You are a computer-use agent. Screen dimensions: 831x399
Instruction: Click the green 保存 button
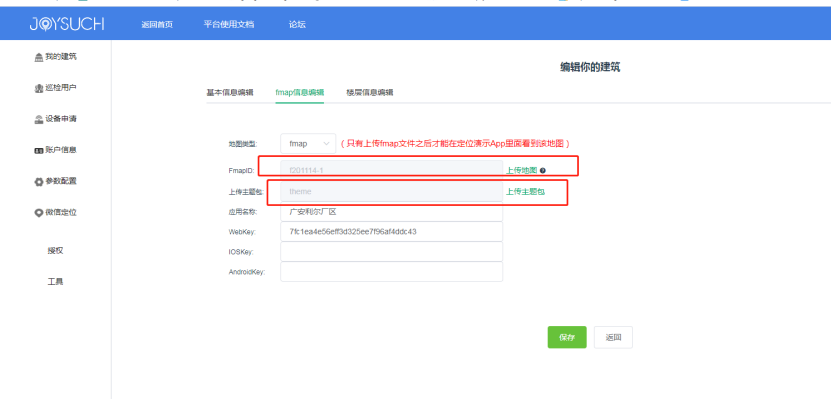point(567,337)
